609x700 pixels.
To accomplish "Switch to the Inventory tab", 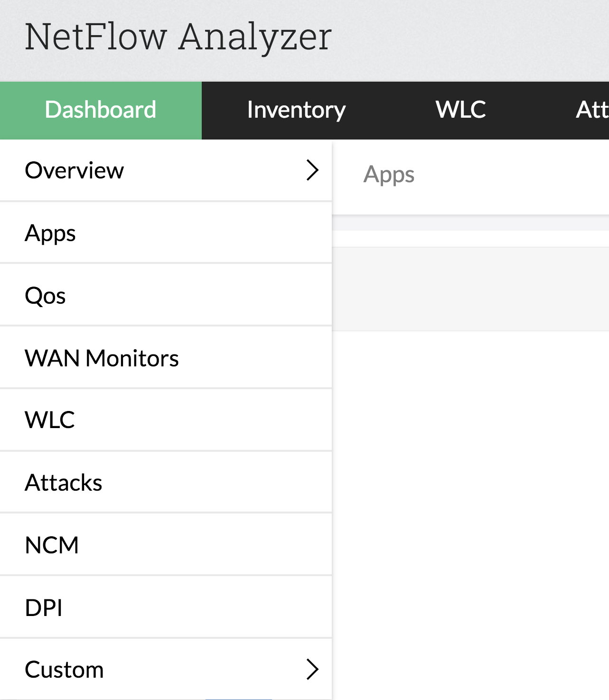I will tap(296, 110).
